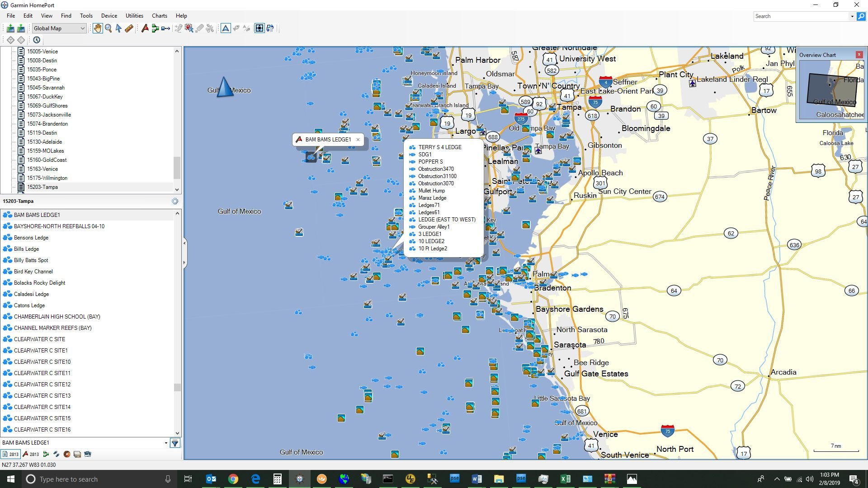Select the 15069-GulfShores list
This screenshot has height=488, width=868.
pos(47,106)
